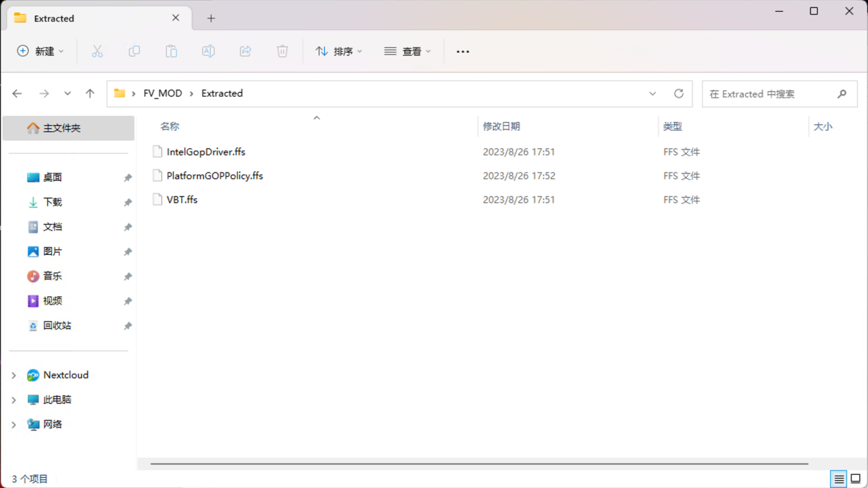Click the Paste clipboard icon
Image resolution: width=868 pixels, height=488 pixels.
click(171, 51)
